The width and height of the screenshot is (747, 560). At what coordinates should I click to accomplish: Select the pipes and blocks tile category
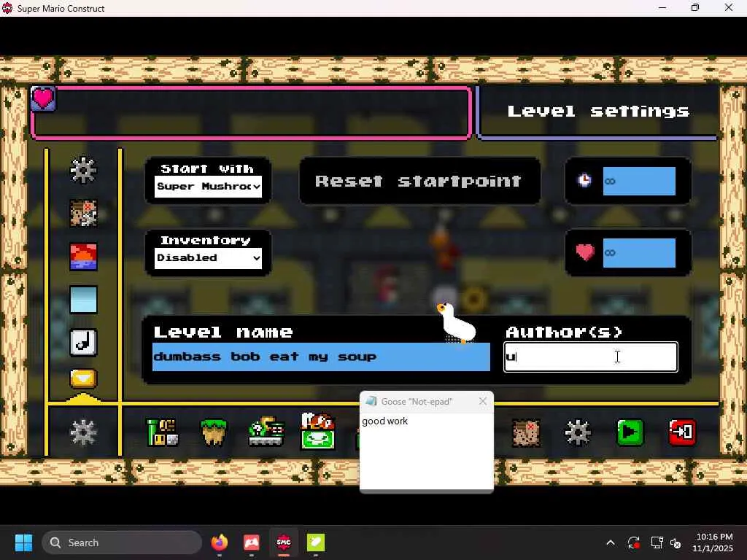[162, 432]
